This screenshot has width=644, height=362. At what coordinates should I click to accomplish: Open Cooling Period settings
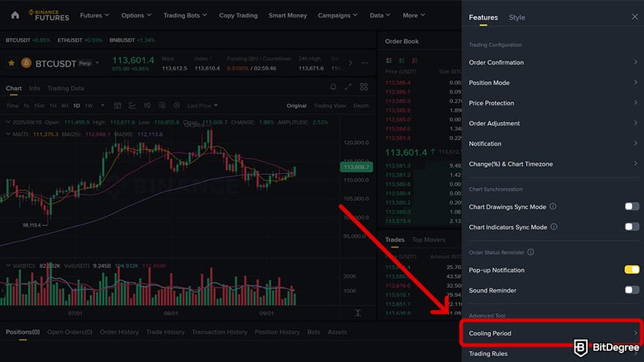[x=553, y=333]
